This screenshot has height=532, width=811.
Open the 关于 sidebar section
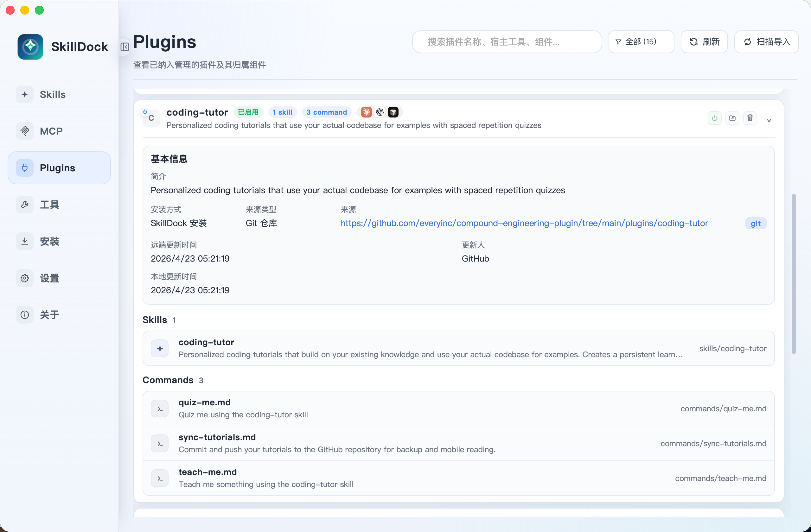(59, 315)
